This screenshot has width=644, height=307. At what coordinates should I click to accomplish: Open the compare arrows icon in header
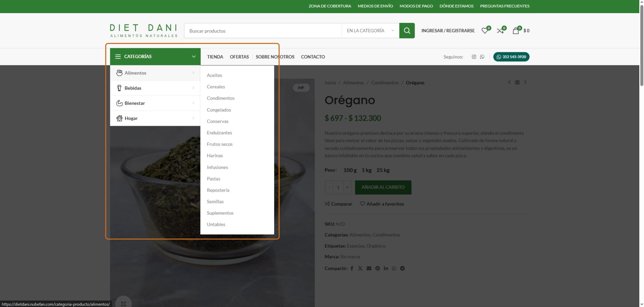(x=500, y=31)
